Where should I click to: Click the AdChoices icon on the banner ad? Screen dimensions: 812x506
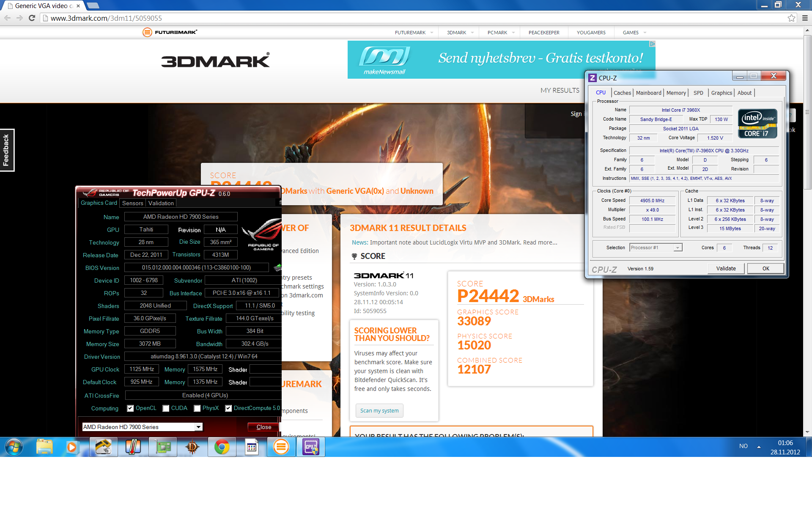652,44
